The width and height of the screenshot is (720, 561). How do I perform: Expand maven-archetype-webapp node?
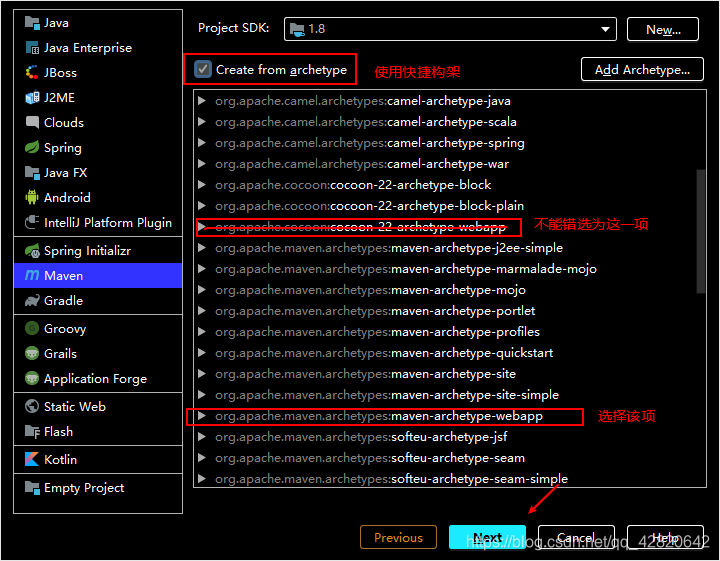point(202,416)
